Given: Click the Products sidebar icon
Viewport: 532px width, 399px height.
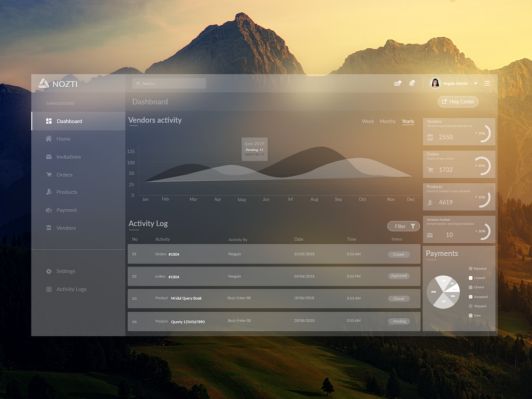Looking at the screenshot, I should point(49,192).
